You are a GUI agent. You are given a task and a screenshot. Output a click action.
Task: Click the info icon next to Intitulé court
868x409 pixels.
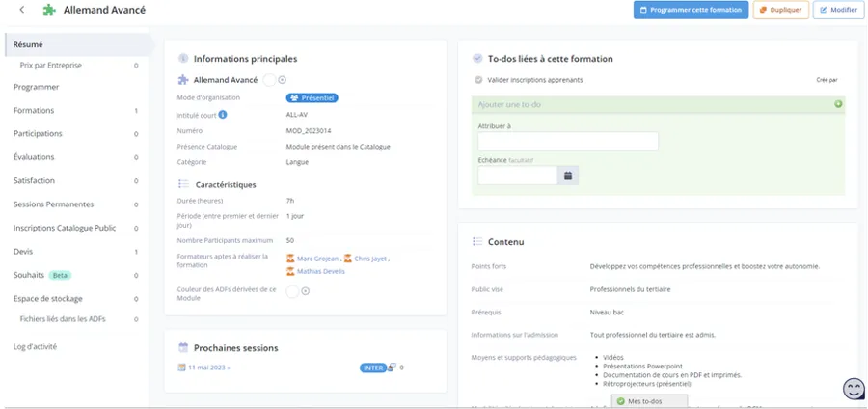(223, 115)
